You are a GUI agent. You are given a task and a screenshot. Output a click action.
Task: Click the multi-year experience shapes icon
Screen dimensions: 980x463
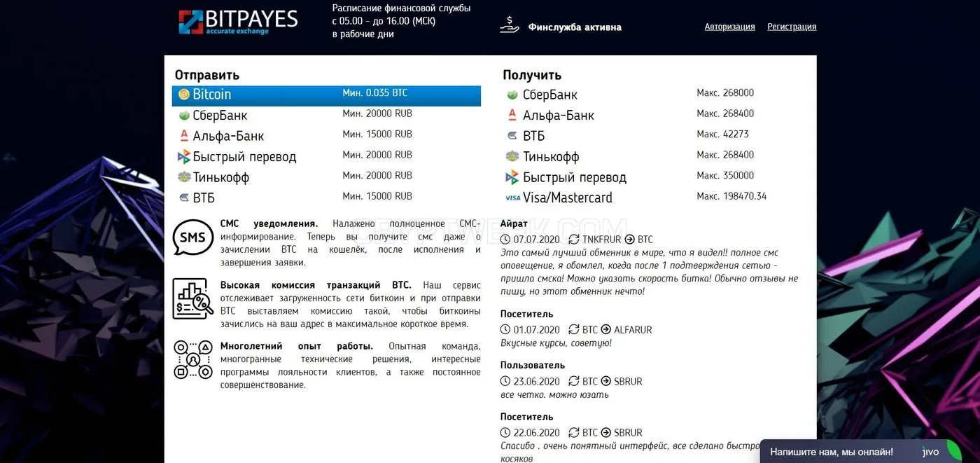tap(193, 360)
